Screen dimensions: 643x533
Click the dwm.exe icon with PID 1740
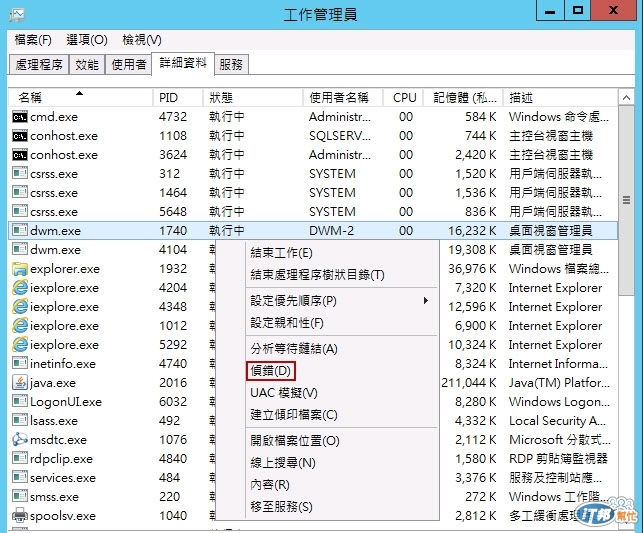coord(20,231)
